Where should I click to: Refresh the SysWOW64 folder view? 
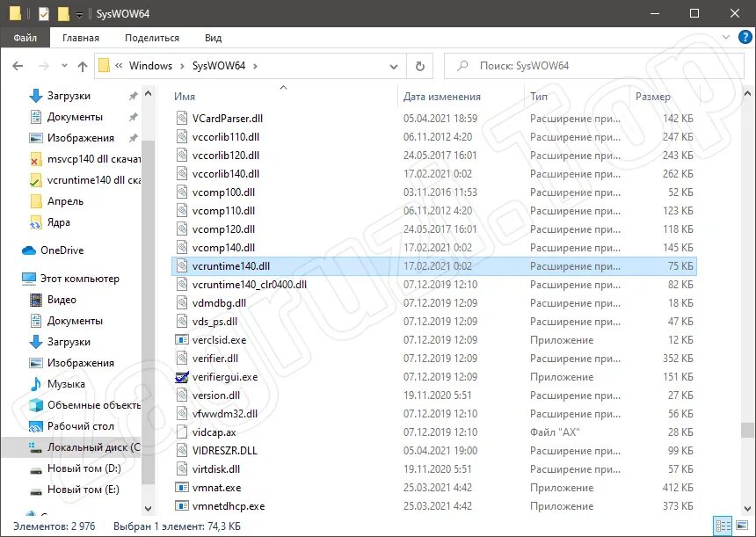coord(420,66)
